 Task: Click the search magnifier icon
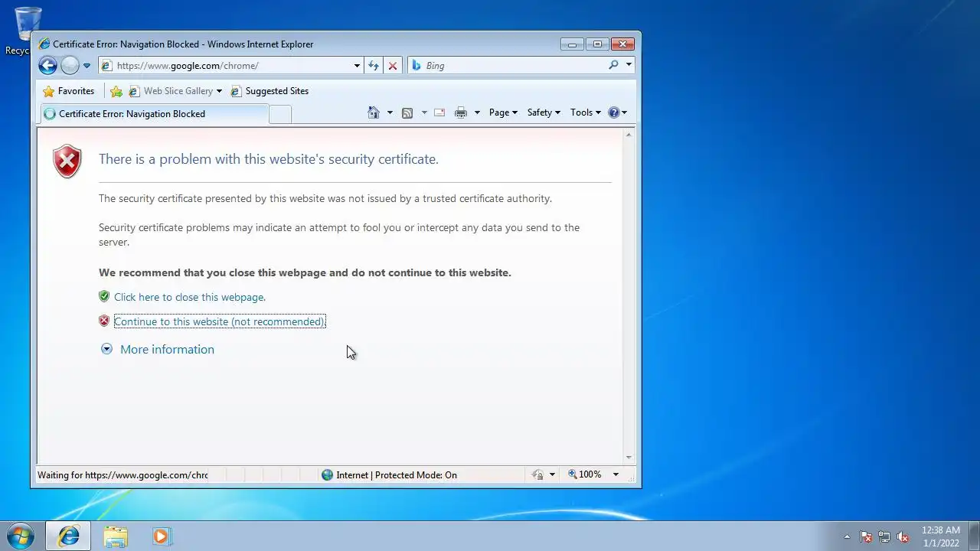613,65
